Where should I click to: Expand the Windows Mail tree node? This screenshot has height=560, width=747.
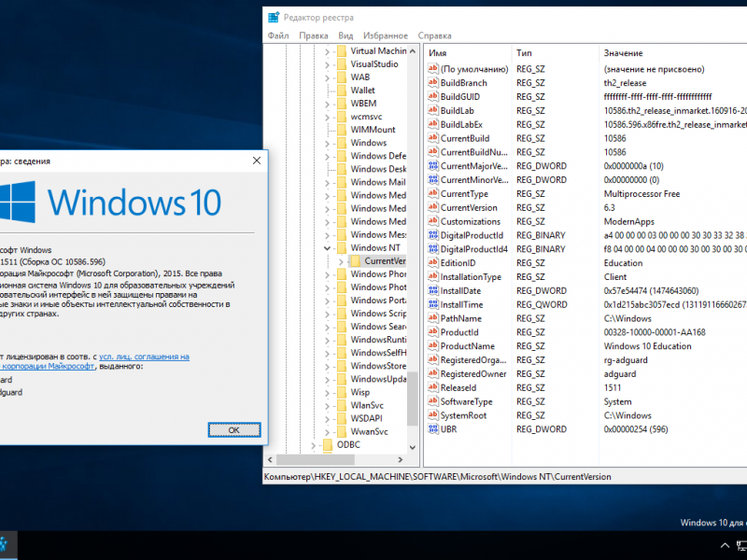point(328,182)
